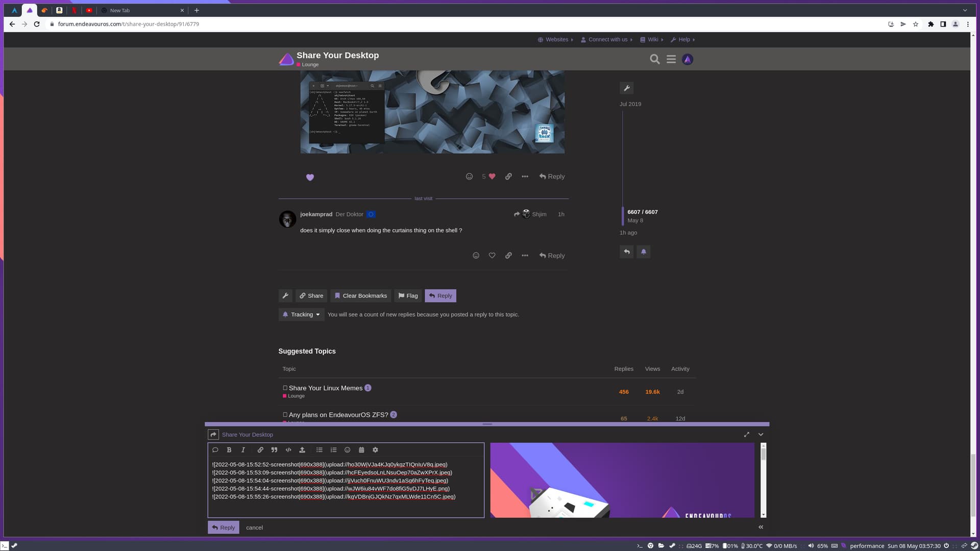Insert bulleted list in the composer
Viewport: 980px width, 551px height.
pos(320,450)
